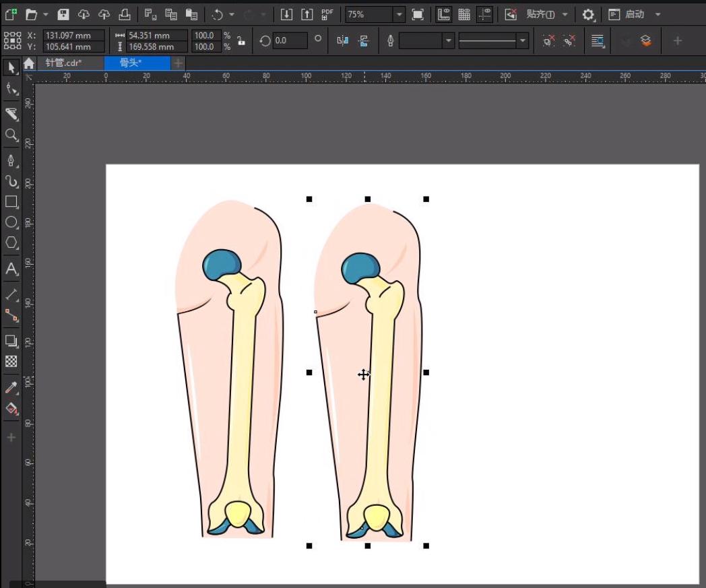
Task: Ungroup the selected objects
Action: pyautogui.click(x=548, y=41)
